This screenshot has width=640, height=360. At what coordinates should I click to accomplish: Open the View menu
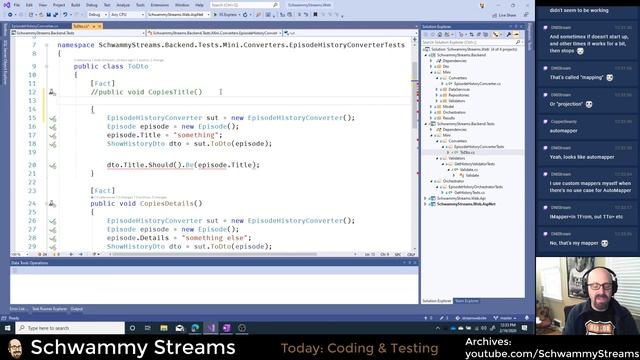pyautogui.click(x=43, y=5)
